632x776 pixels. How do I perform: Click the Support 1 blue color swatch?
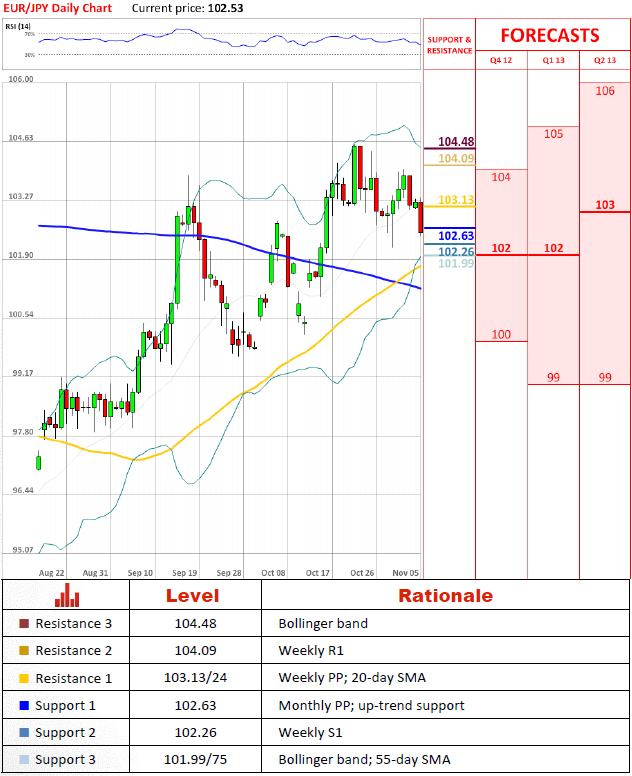(24, 705)
